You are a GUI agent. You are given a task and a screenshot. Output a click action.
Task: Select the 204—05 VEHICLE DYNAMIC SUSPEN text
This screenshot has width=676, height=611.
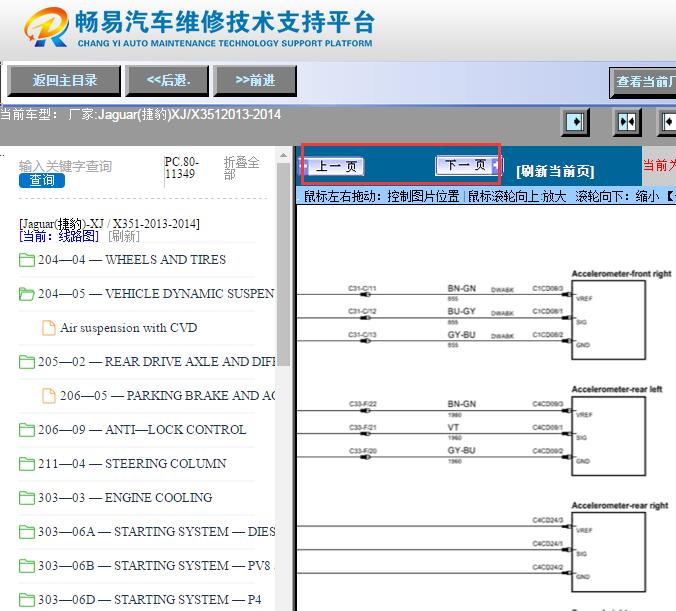click(x=156, y=294)
